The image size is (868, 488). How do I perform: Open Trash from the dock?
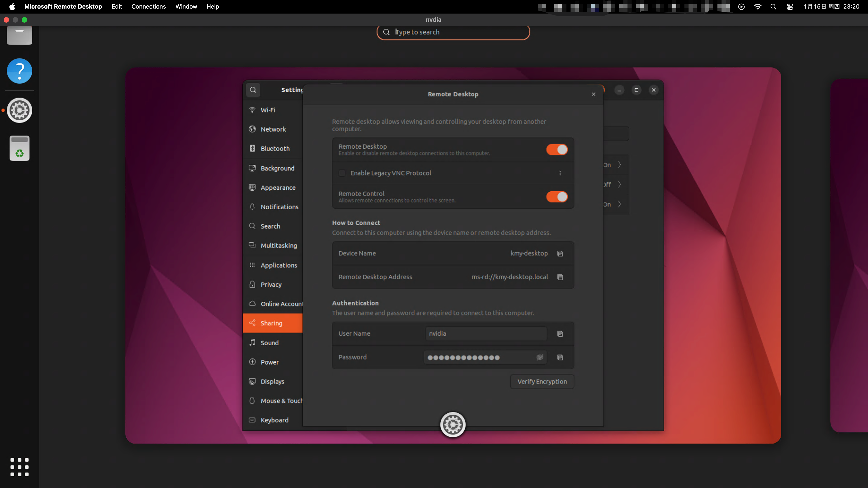(19, 148)
